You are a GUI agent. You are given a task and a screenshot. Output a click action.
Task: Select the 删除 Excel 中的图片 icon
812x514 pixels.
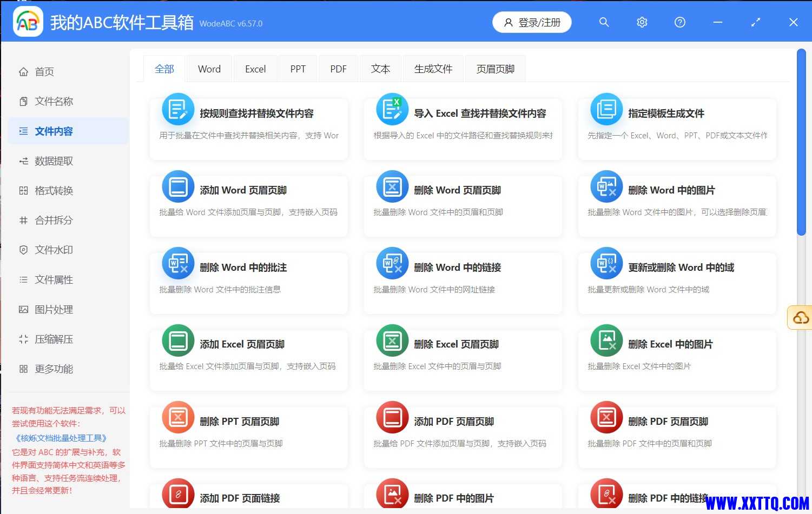point(606,341)
